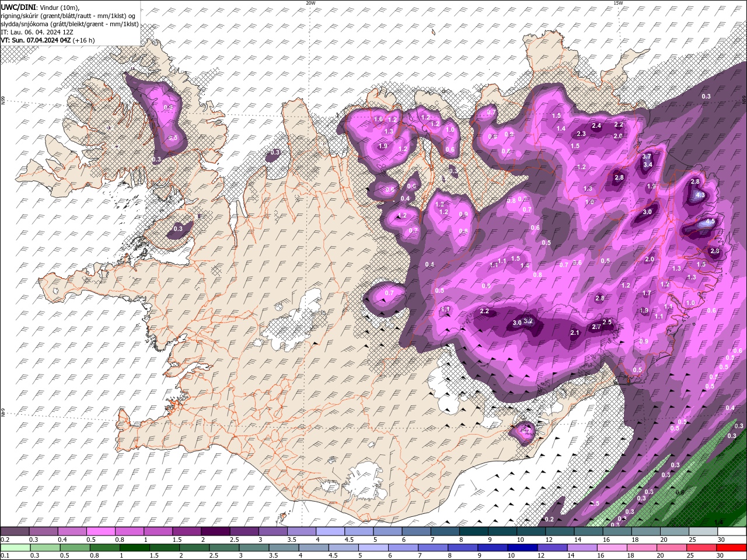Select the 3.7 value on the eastern map
This screenshot has width=747, height=560.
pyautogui.click(x=647, y=157)
